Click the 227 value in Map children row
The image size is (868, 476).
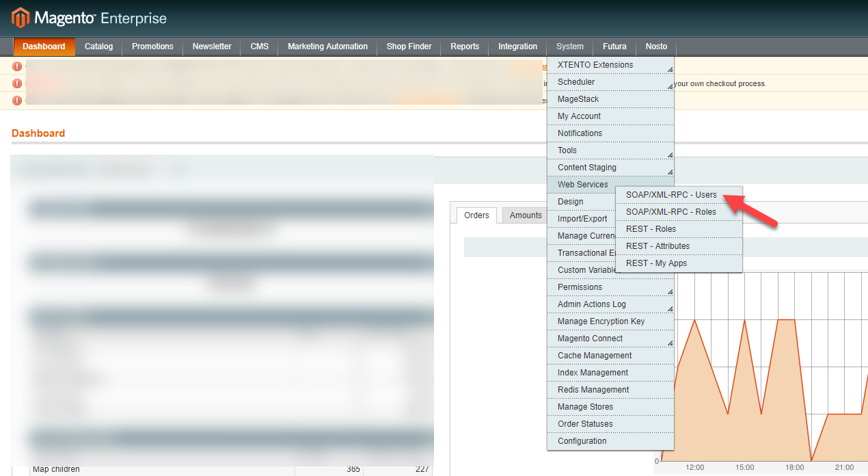click(421, 469)
